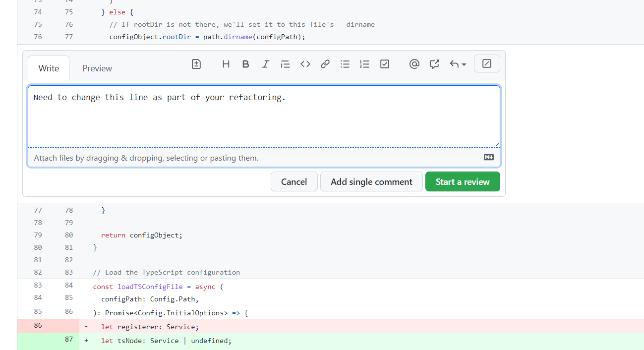Reference an issue or pull request
This screenshot has width=644, height=350.
pyautogui.click(x=435, y=64)
